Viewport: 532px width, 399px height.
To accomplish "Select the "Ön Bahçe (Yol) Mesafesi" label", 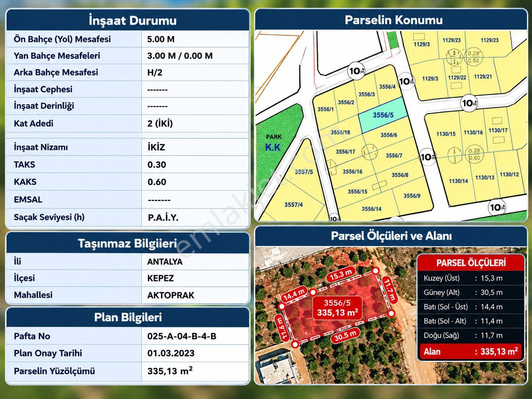I will pyautogui.click(x=62, y=39).
